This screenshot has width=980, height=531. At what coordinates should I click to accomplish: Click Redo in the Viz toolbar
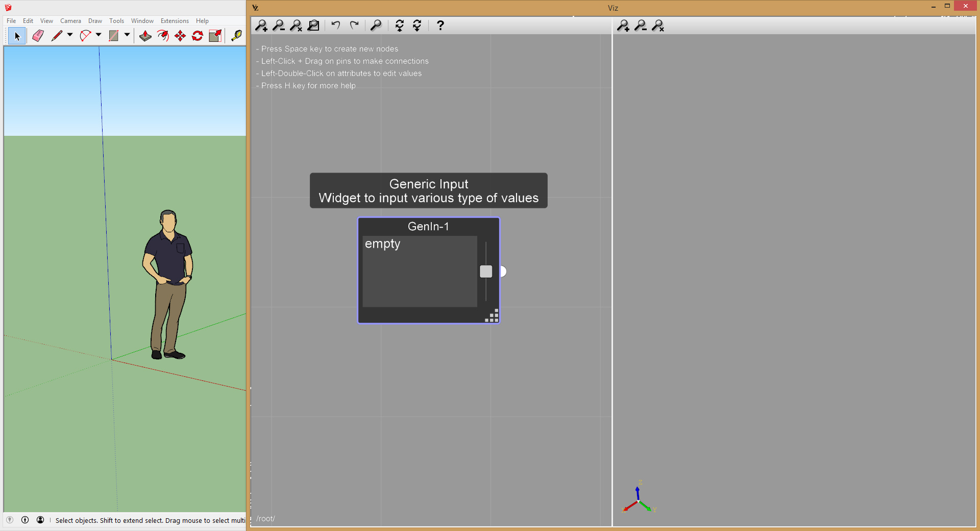coord(354,25)
